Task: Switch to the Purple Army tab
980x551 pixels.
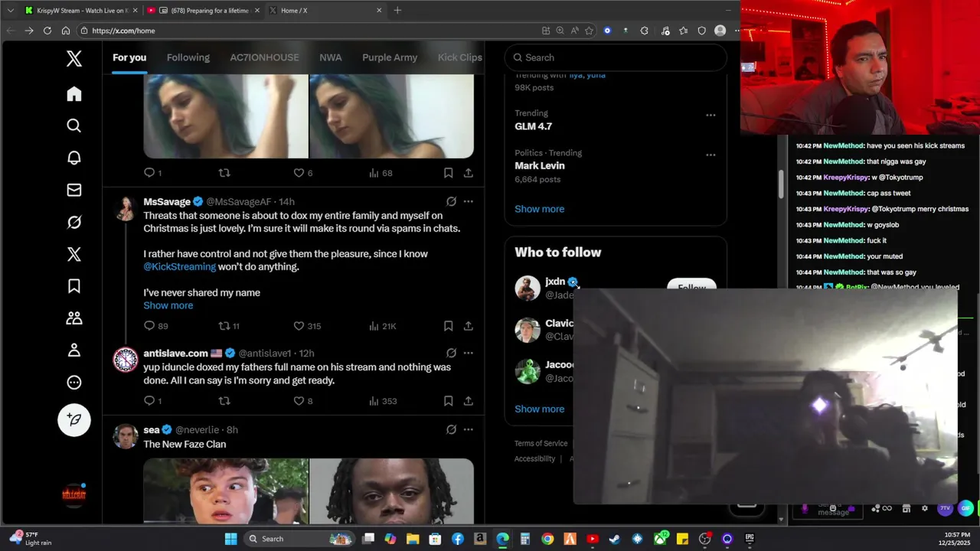Action: click(390, 57)
